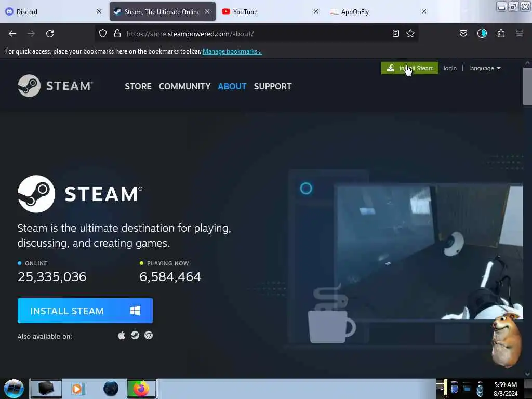Click the SteamOS availability icon

point(135,335)
